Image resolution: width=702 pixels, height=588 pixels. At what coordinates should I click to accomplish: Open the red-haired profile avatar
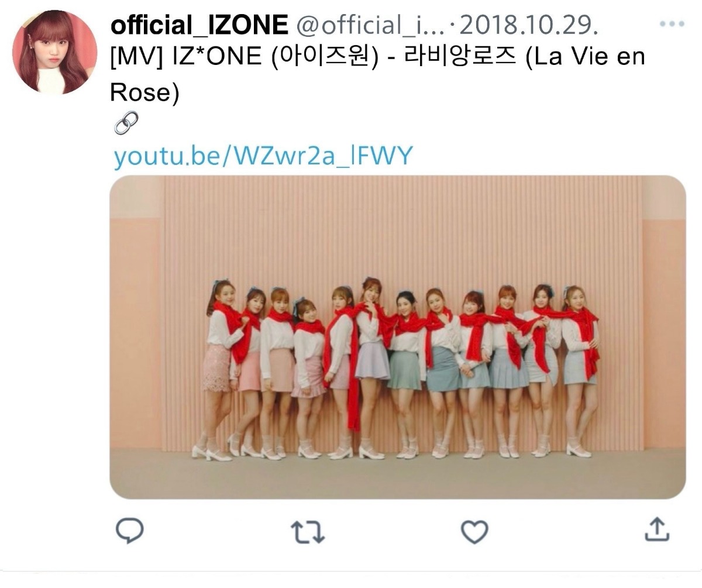pyautogui.click(x=55, y=52)
